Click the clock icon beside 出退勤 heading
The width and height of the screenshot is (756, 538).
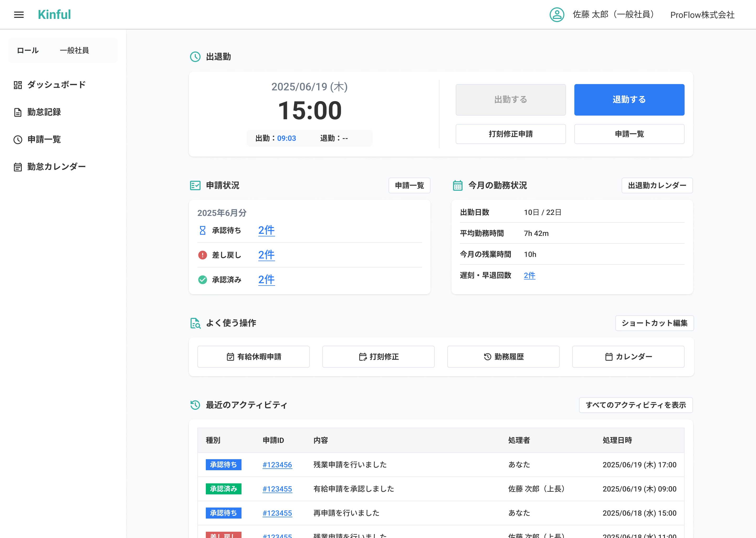pos(195,57)
